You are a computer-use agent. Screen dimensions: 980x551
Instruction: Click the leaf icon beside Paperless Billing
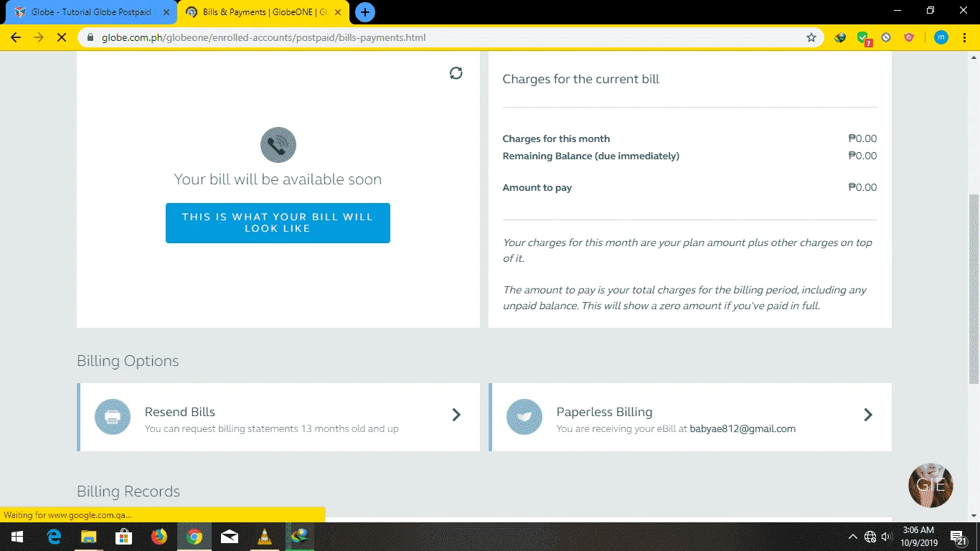(524, 417)
